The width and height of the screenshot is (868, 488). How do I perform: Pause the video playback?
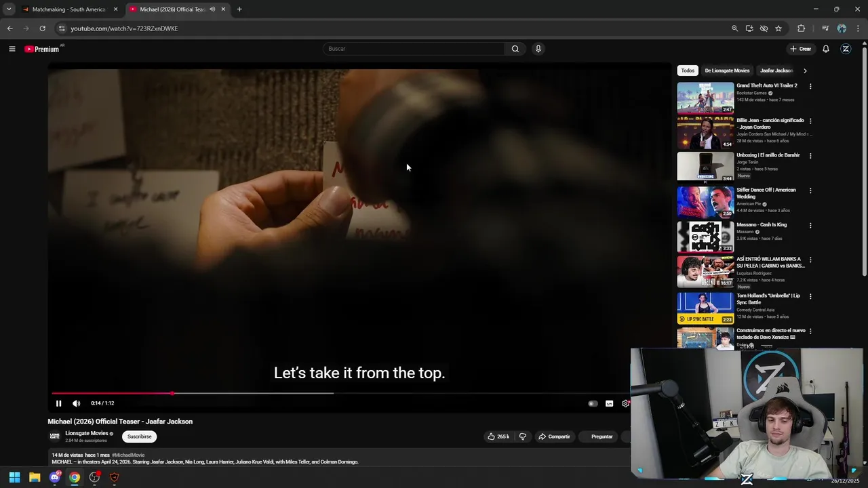pos(58,403)
